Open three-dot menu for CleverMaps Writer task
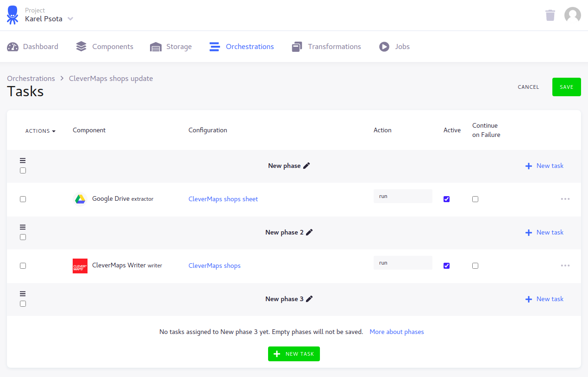 (x=565, y=266)
